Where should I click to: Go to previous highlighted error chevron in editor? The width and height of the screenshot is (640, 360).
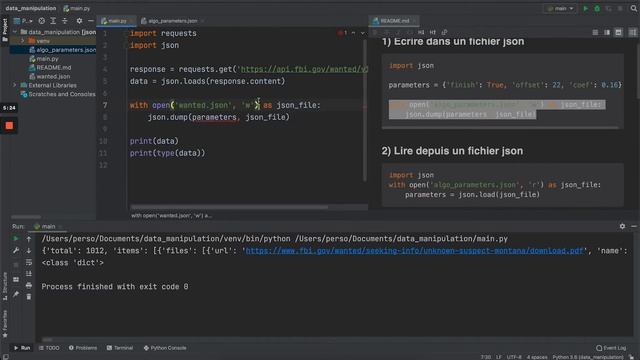[x=353, y=33]
